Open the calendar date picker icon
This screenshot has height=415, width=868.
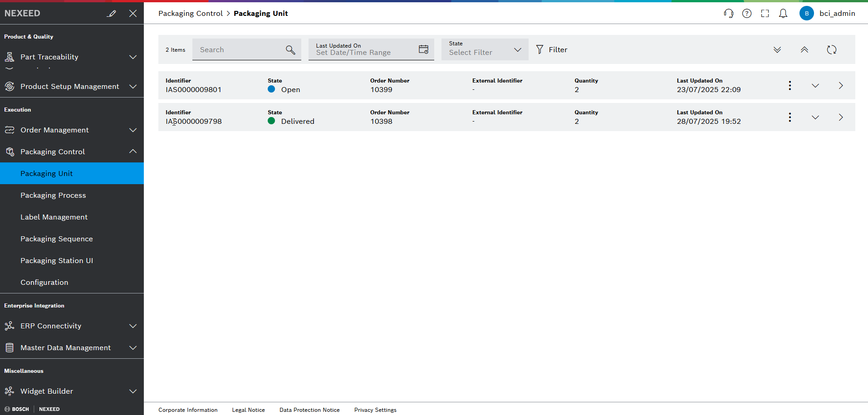pos(423,49)
